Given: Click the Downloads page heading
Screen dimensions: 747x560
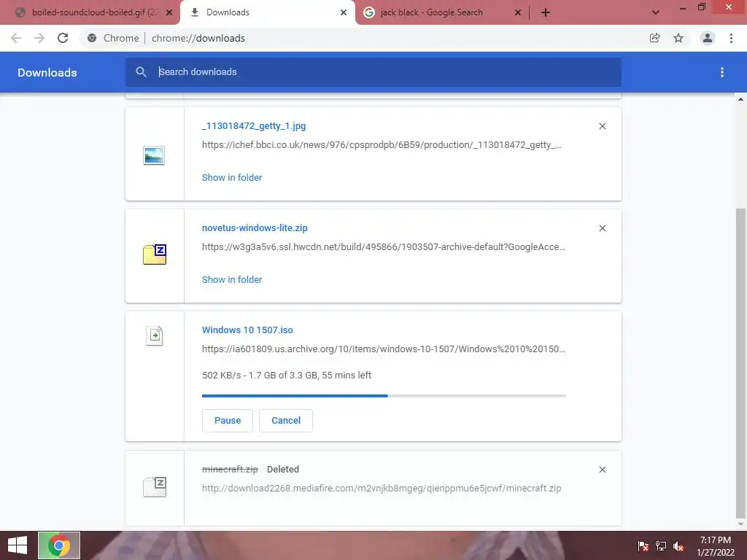Looking at the screenshot, I should (47, 72).
